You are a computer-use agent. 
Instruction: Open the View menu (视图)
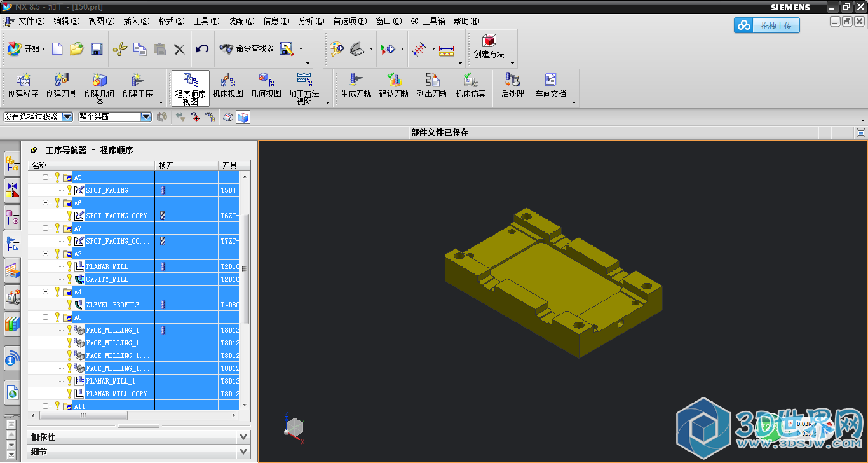[x=102, y=21]
